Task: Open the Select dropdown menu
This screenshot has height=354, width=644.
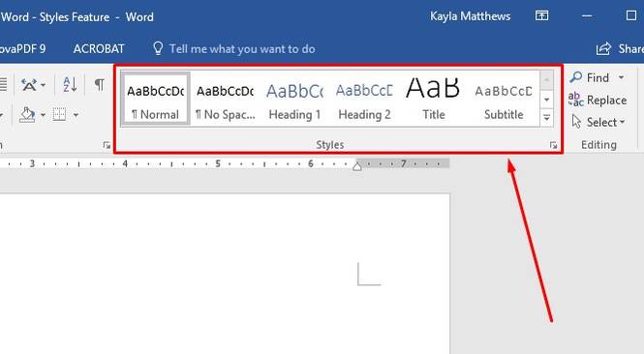Action: [x=598, y=122]
